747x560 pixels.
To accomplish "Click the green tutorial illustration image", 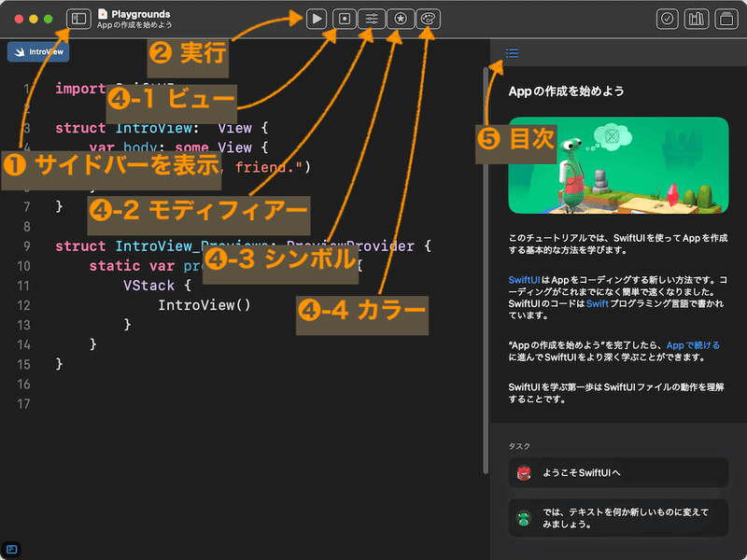I will click(x=618, y=165).
